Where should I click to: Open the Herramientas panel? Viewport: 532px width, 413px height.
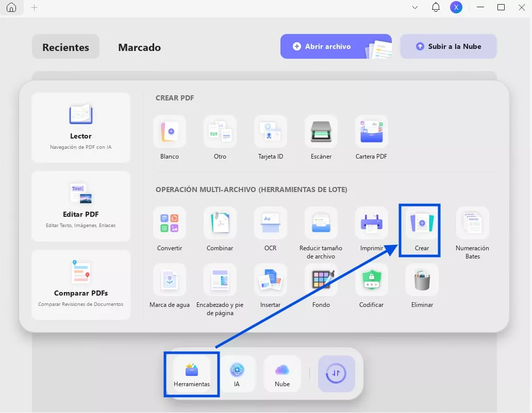[x=192, y=374]
